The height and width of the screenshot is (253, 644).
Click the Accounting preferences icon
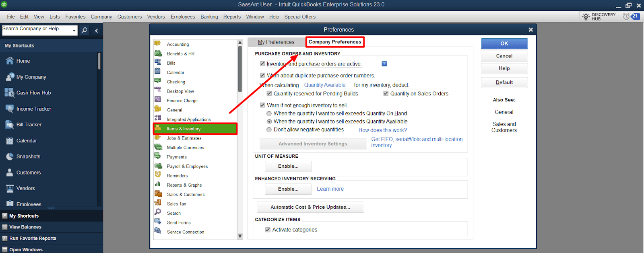pos(158,43)
